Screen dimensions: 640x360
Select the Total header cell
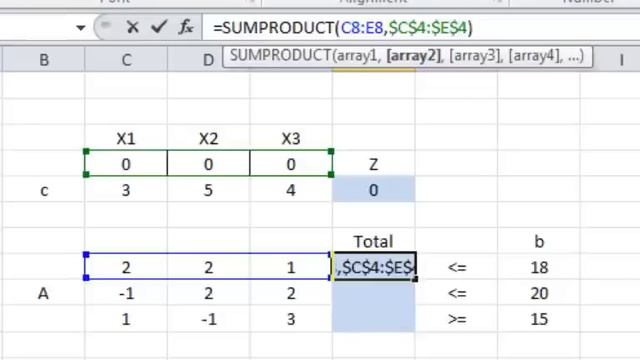[x=373, y=241]
